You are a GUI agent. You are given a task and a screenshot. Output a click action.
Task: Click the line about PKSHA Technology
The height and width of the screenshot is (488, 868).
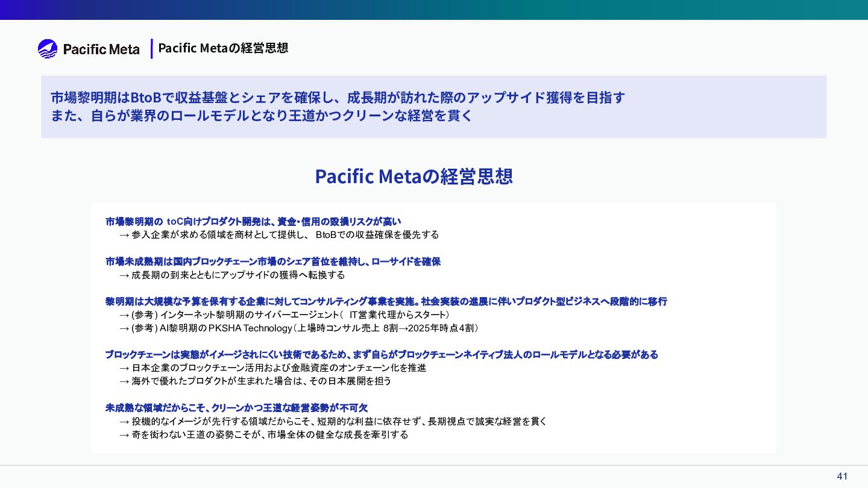point(299,328)
